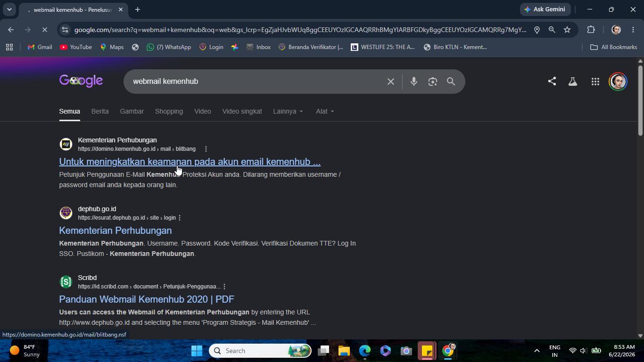This screenshot has height=362, width=644.
Task: Switch to the Video tab
Action: click(203, 111)
